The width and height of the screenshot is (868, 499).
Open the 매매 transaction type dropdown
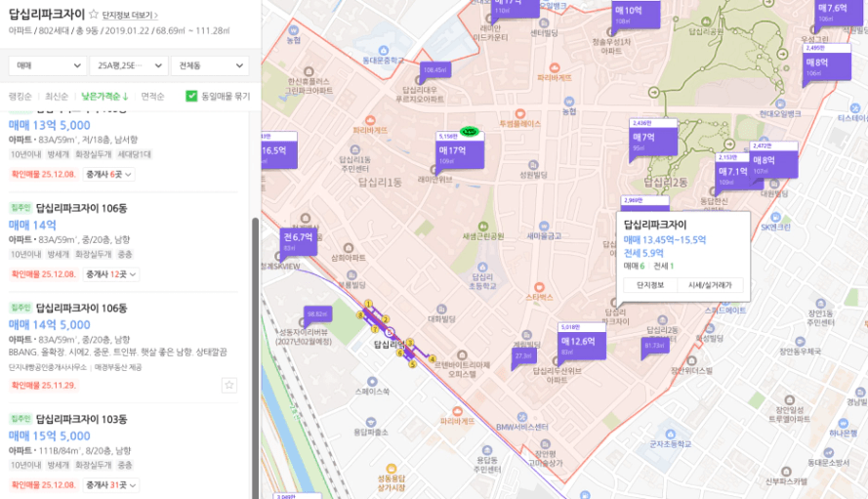(x=47, y=65)
